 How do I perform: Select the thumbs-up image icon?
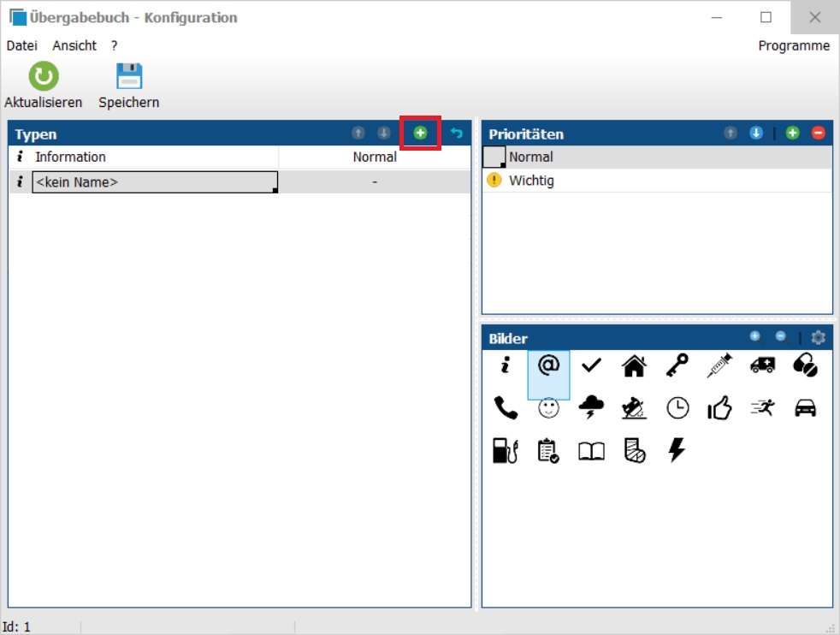719,409
